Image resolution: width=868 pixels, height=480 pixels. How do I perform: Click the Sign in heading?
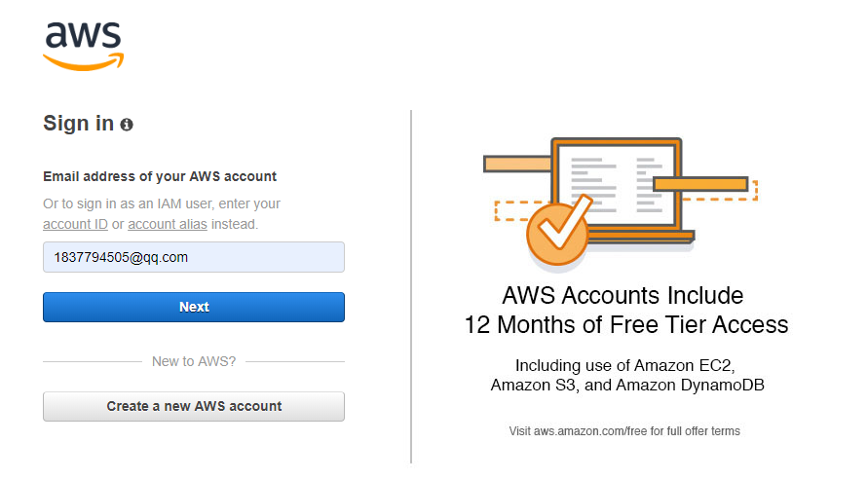click(x=79, y=124)
